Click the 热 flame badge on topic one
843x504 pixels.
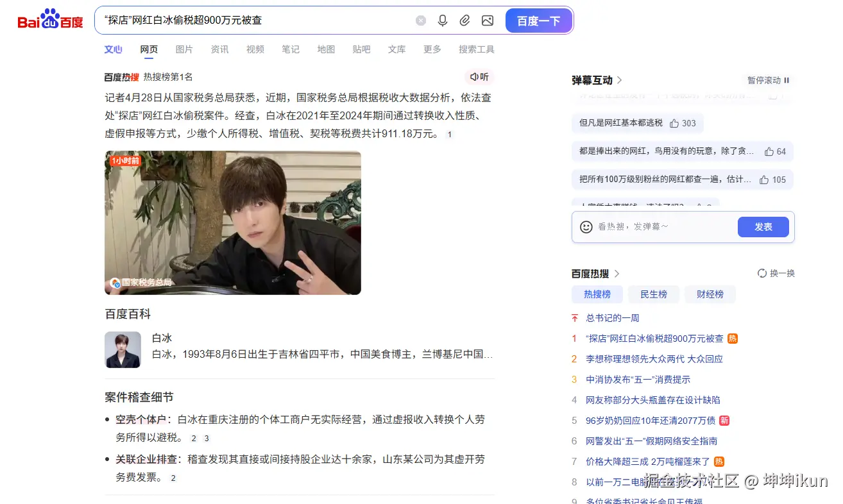point(732,338)
